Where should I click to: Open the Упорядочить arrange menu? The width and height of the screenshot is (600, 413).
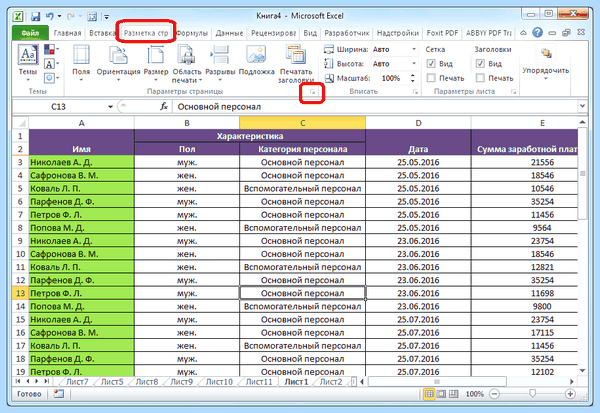point(546,62)
